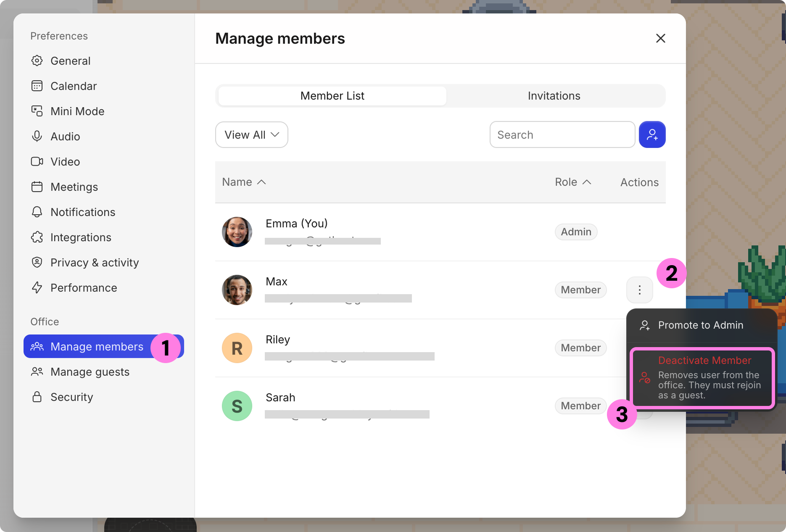This screenshot has width=786, height=532.
Task: Open Max's three-dot actions menu
Action: point(639,290)
